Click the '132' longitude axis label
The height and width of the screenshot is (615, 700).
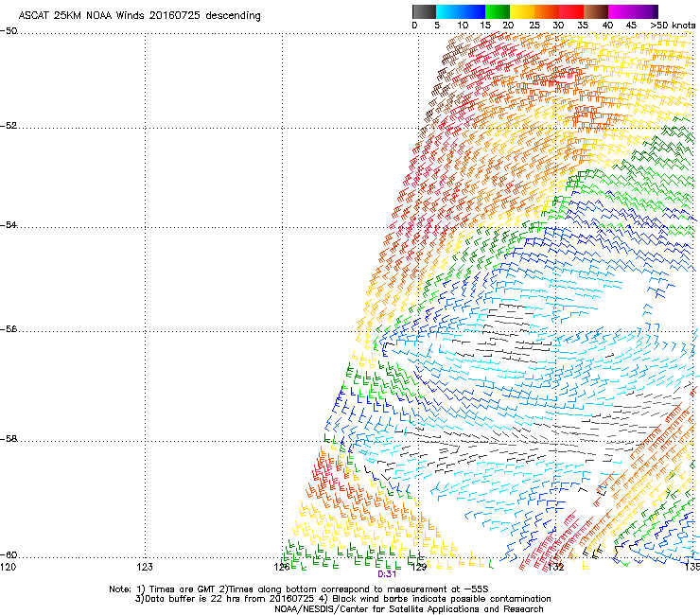[x=556, y=567]
